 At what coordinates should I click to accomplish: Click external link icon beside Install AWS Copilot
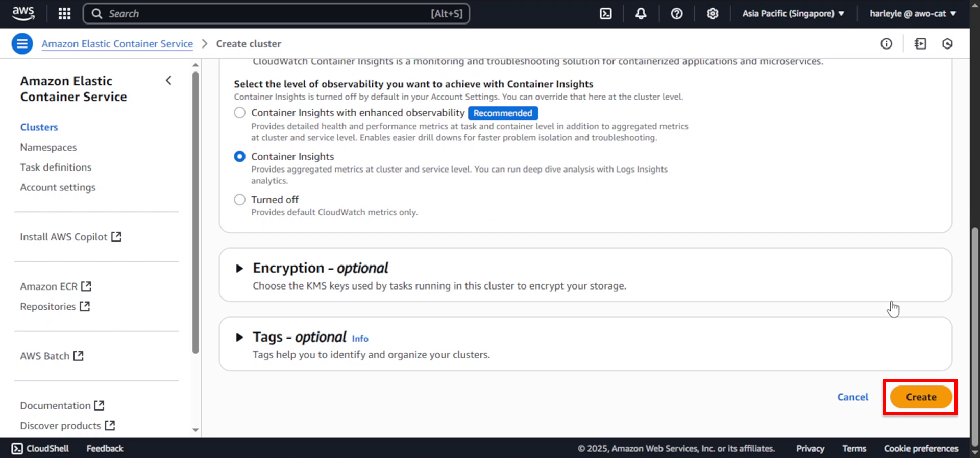coord(116,237)
